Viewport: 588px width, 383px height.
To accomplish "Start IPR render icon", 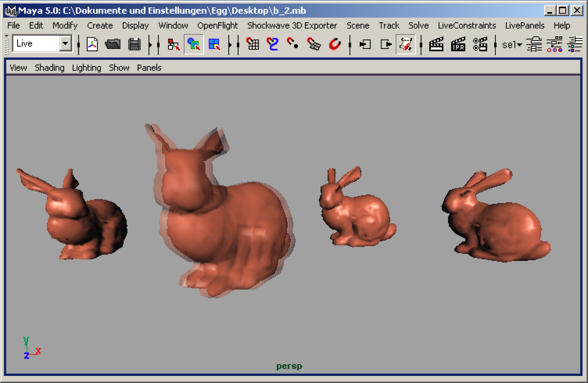I will coord(458,44).
